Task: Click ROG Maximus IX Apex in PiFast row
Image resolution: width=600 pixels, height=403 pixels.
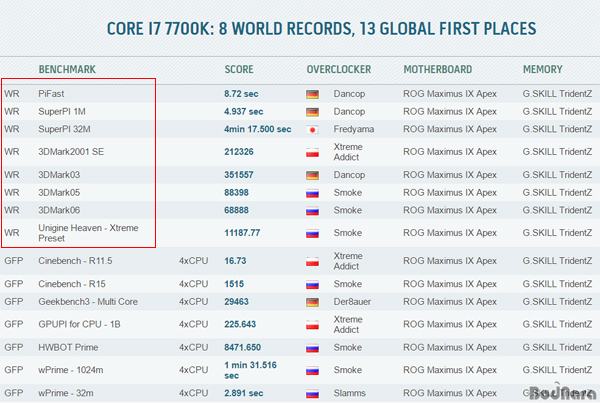Action: [x=450, y=94]
